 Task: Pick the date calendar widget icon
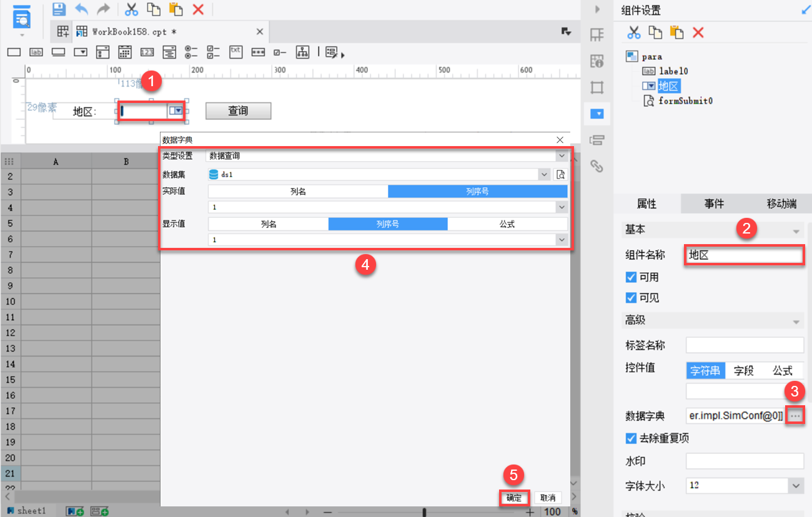pyautogui.click(x=125, y=52)
